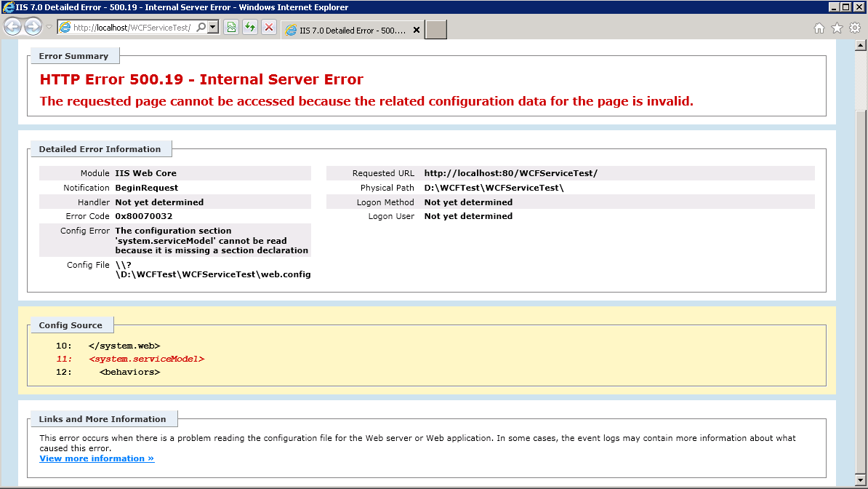The width and height of the screenshot is (868, 489).
Task: Click the HTTP Error 500.19 heading
Action: (201, 79)
